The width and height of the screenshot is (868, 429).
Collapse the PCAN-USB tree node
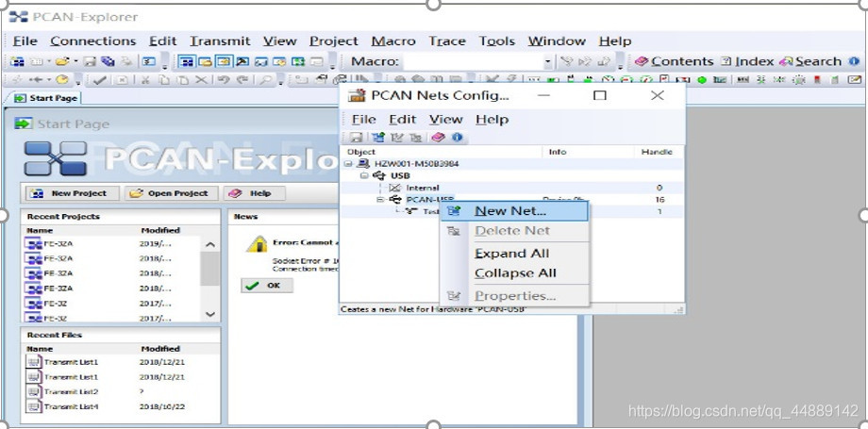click(x=379, y=199)
